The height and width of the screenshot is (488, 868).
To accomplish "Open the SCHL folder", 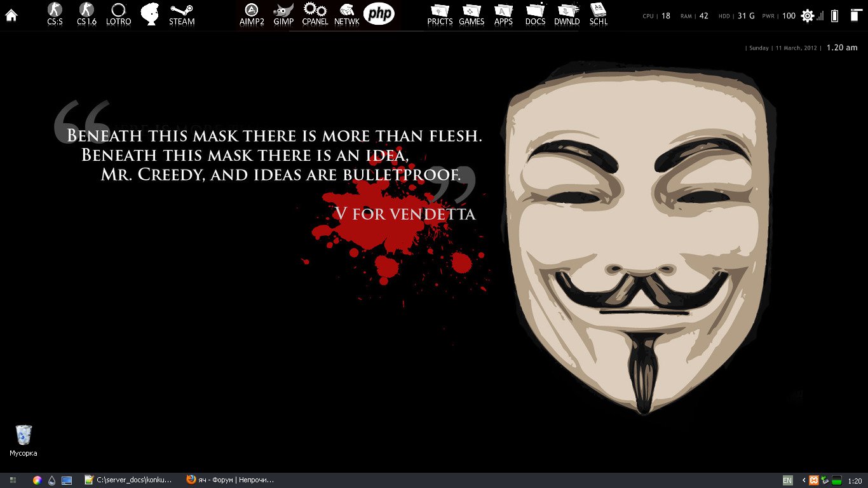I will point(599,14).
